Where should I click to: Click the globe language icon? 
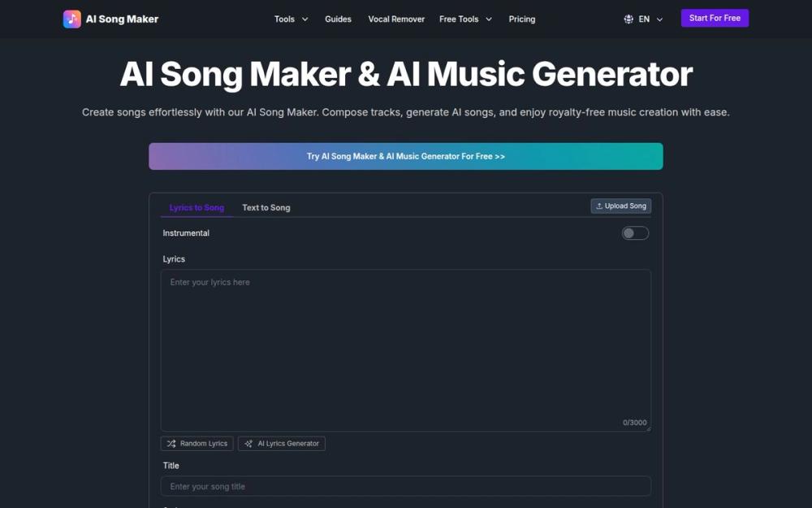click(x=628, y=18)
